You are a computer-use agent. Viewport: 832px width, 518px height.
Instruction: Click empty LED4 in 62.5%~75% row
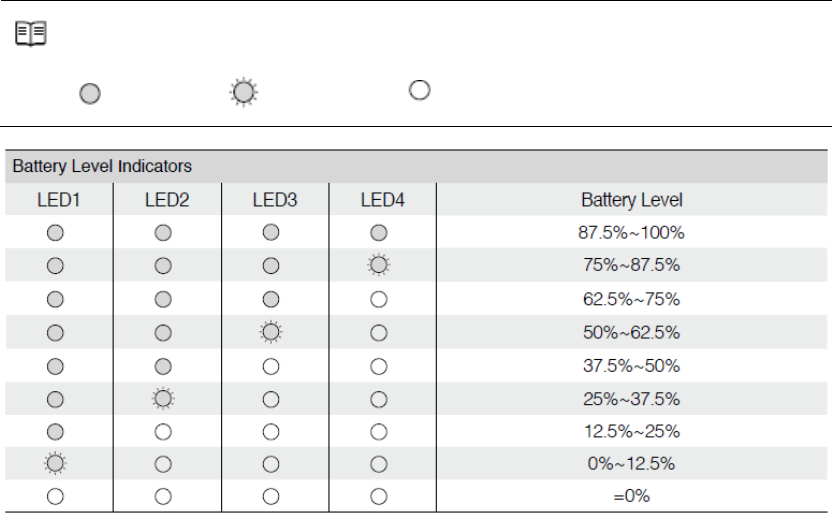coord(378,299)
